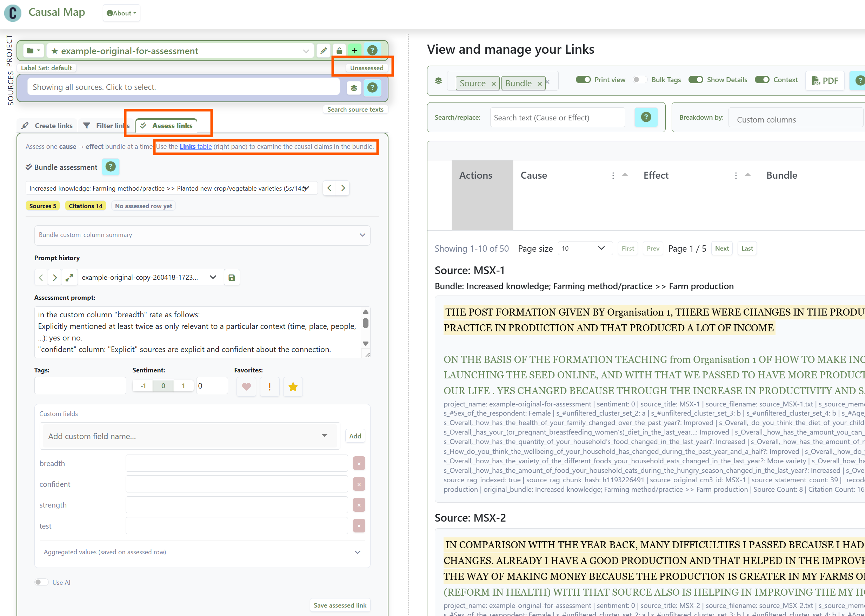The width and height of the screenshot is (865, 616).
Task: Export links via the PDF button
Action: [824, 80]
